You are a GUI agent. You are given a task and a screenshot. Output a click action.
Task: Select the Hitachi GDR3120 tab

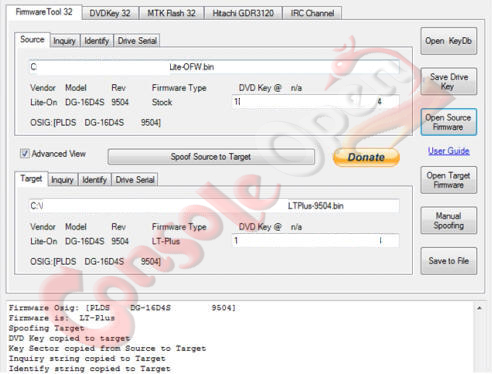(x=243, y=13)
